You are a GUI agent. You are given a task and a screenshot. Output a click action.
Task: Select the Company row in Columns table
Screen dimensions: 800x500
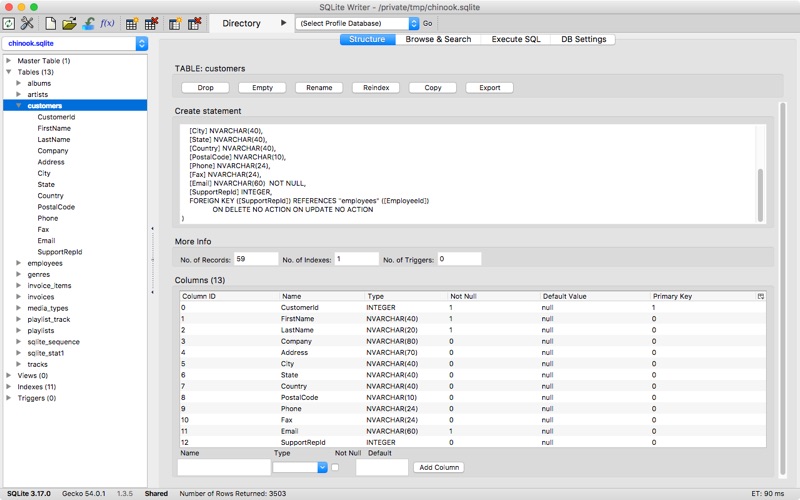click(473, 341)
